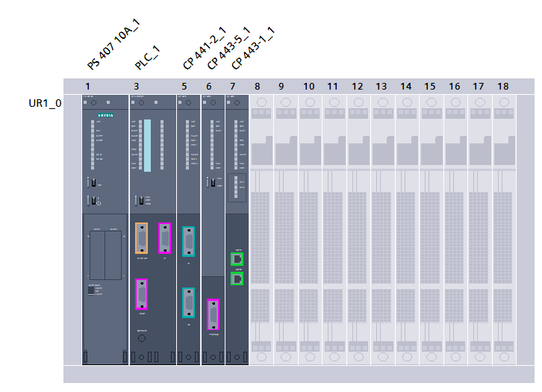Click slot number 5 header
Screen dimensions: 542x392
[x=184, y=87]
